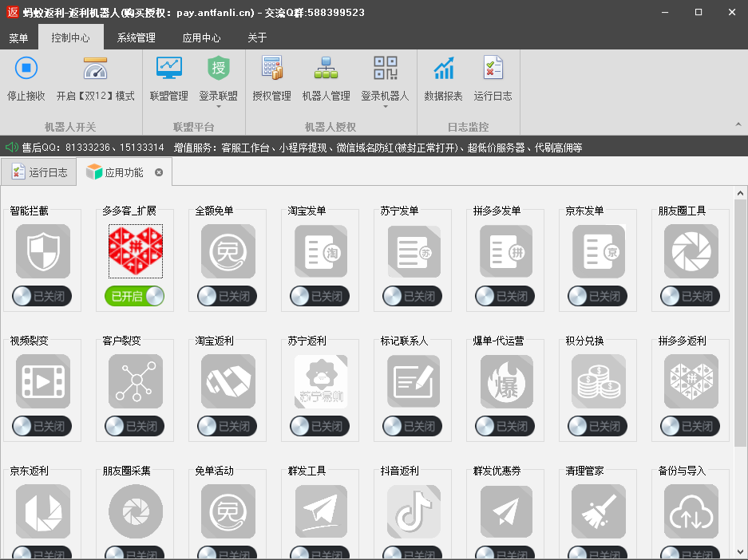
Task: Select the 清理管家 broom icon
Action: pyautogui.click(x=598, y=511)
